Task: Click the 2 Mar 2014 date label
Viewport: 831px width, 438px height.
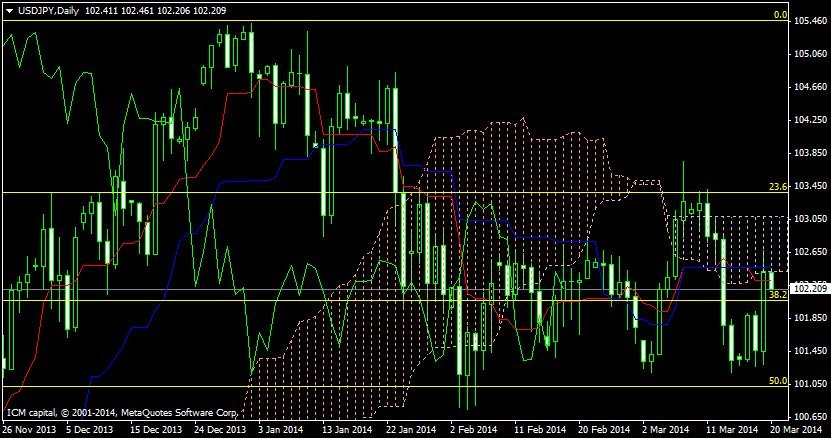Action: pyautogui.click(x=666, y=430)
